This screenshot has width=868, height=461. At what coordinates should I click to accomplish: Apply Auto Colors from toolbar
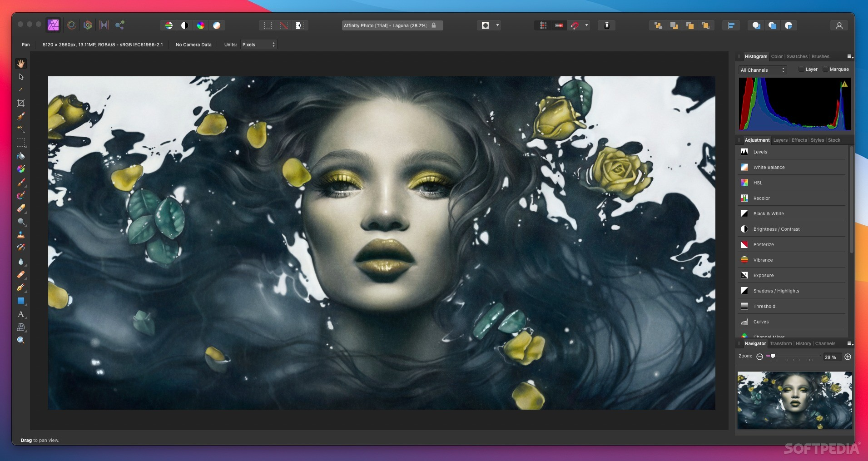(201, 25)
